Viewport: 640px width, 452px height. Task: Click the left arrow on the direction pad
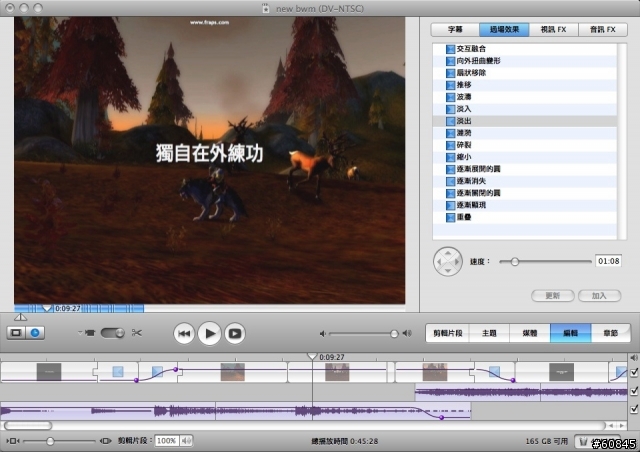(x=439, y=262)
